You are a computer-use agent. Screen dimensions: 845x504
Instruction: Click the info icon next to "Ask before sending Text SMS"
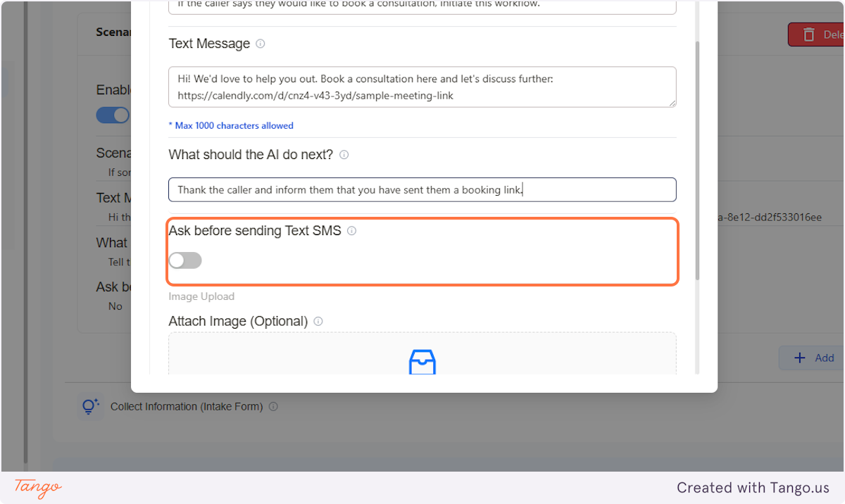pyautogui.click(x=351, y=231)
